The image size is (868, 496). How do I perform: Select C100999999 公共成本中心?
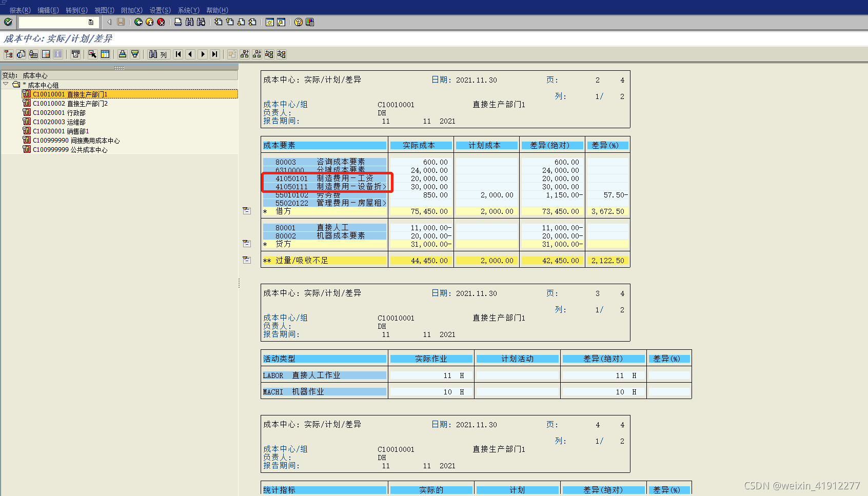[70, 150]
